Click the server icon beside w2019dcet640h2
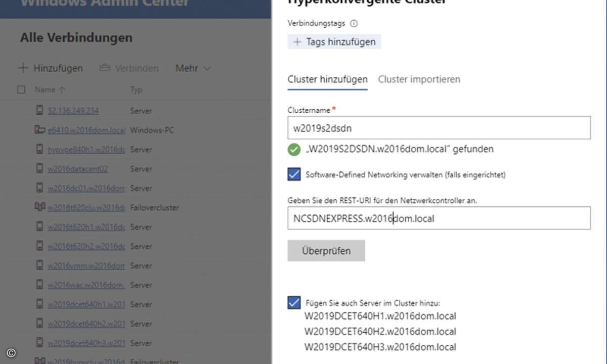Viewport: 607px width, 364px height. [39, 323]
